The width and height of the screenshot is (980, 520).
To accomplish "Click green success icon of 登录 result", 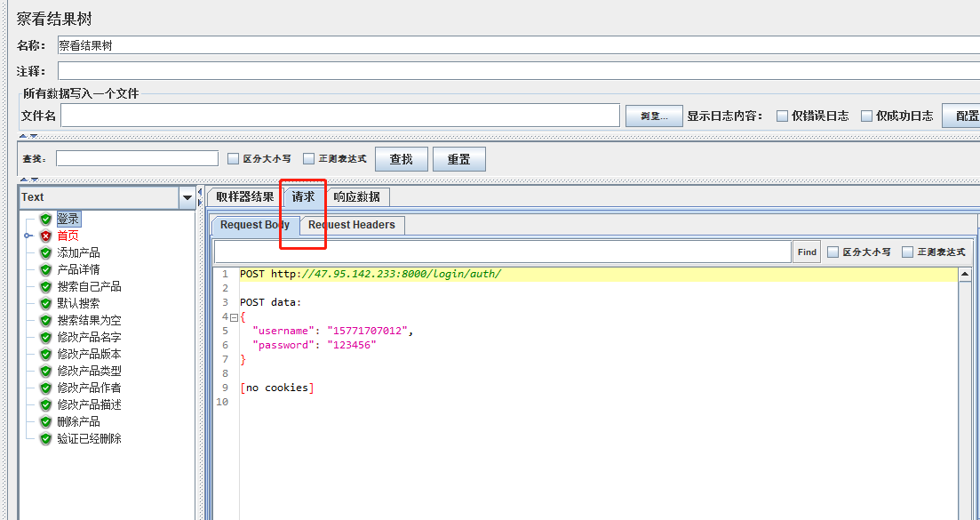I will coord(45,220).
